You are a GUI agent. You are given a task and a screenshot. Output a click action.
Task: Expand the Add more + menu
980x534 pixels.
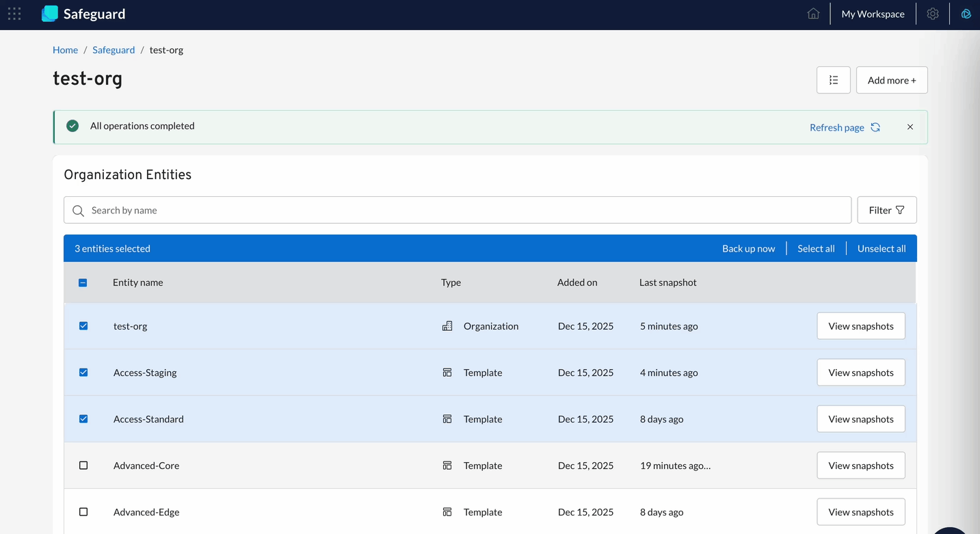[891, 80]
